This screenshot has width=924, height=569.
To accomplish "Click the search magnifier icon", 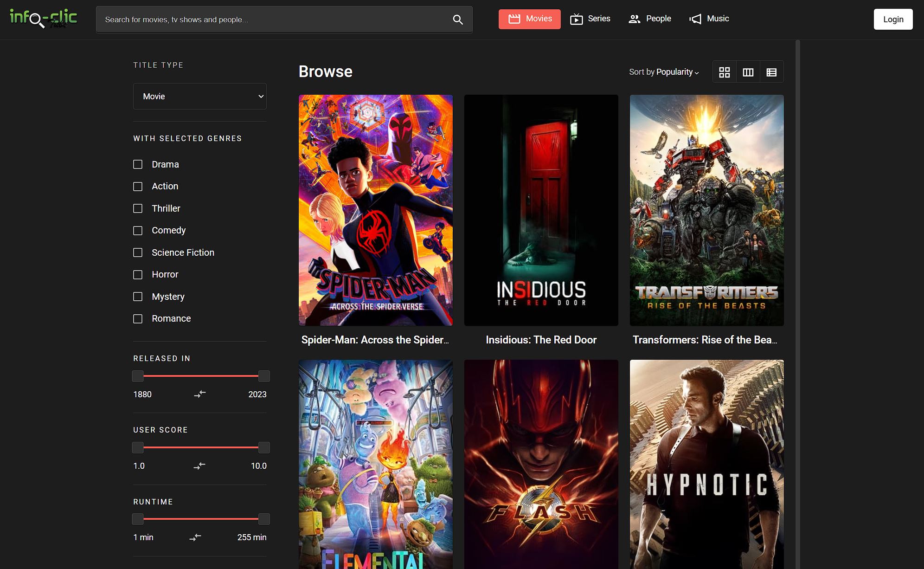I will click(457, 19).
